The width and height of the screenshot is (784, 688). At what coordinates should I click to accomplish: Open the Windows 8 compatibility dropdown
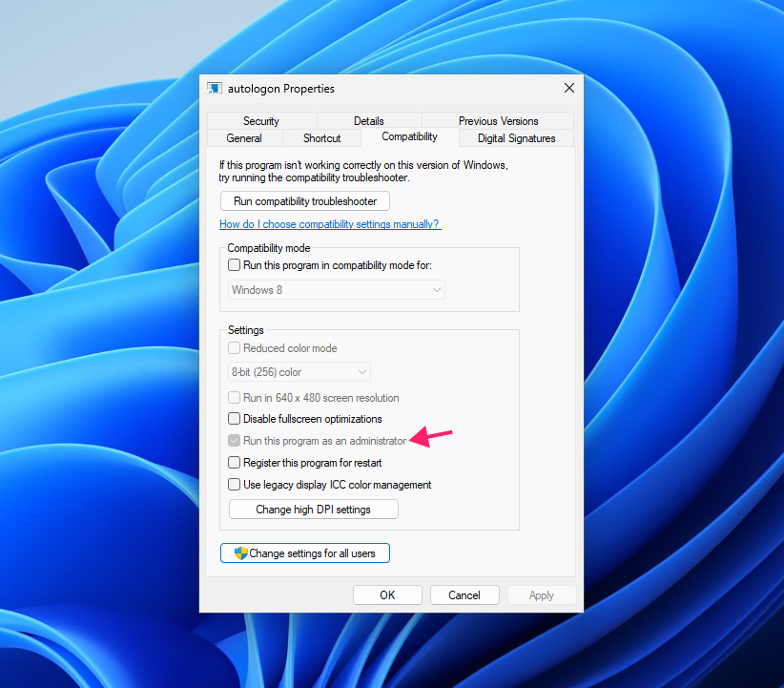point(337,290)
